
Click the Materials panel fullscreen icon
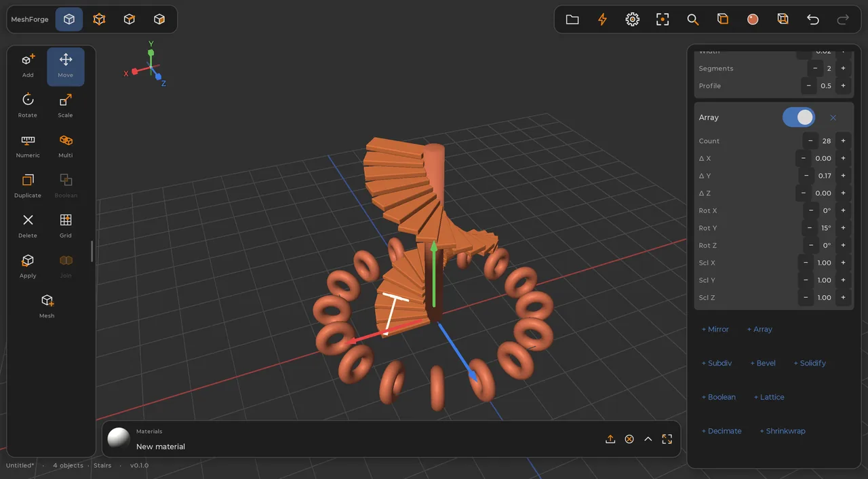[x=667, y=439]
